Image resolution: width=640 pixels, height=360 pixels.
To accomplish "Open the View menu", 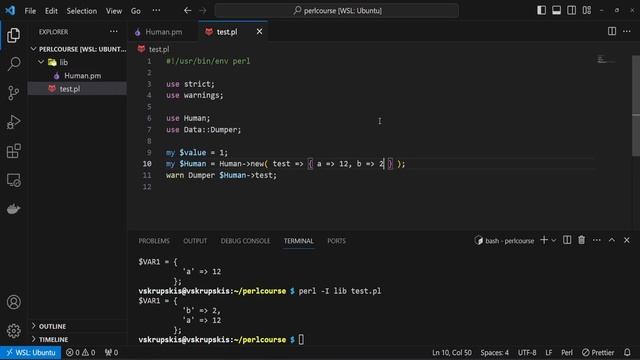I will point(114,11).
